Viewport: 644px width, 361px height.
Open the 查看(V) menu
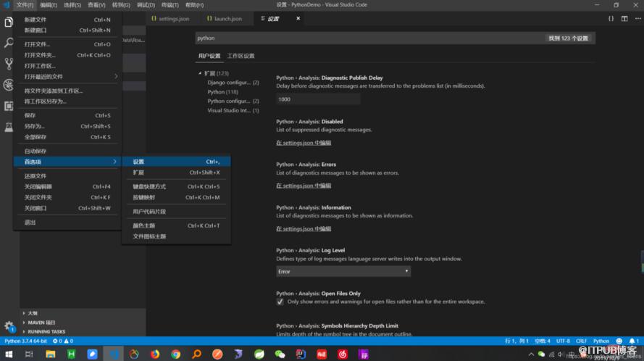click(96, 5)
